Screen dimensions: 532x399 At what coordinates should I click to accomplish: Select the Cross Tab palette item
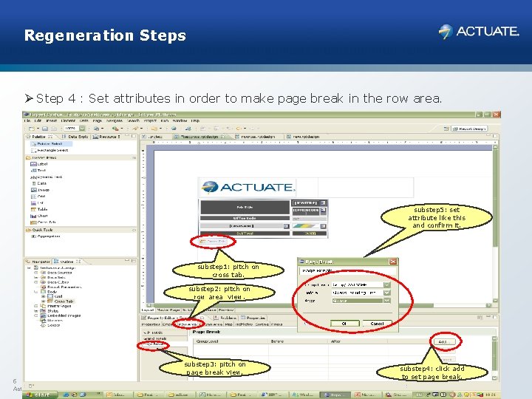coord(43,222)
